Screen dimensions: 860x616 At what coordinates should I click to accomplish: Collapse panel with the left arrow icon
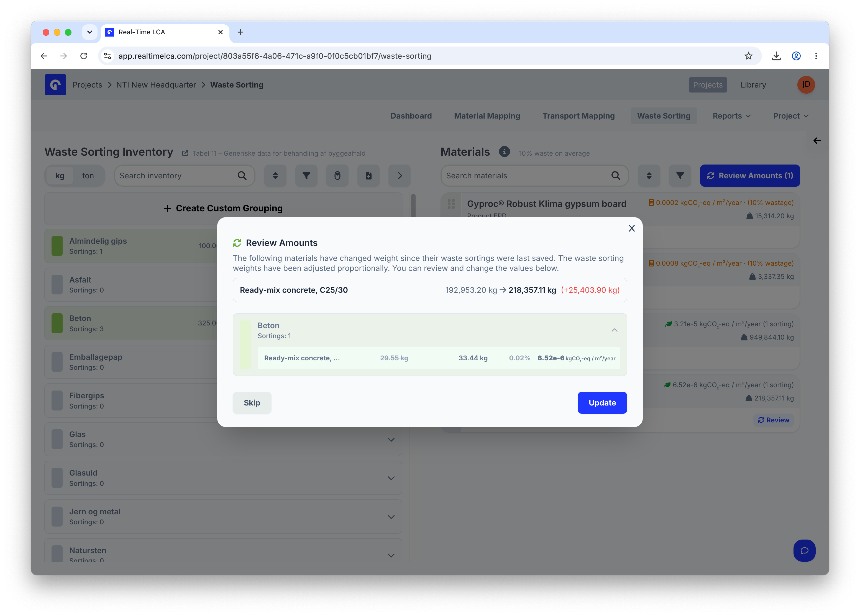[817, 141]
